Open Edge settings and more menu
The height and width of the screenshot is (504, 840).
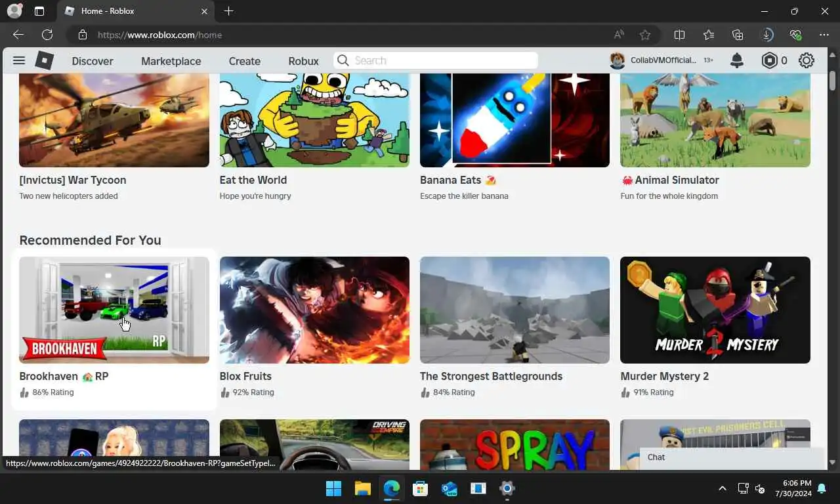[824, 35]
